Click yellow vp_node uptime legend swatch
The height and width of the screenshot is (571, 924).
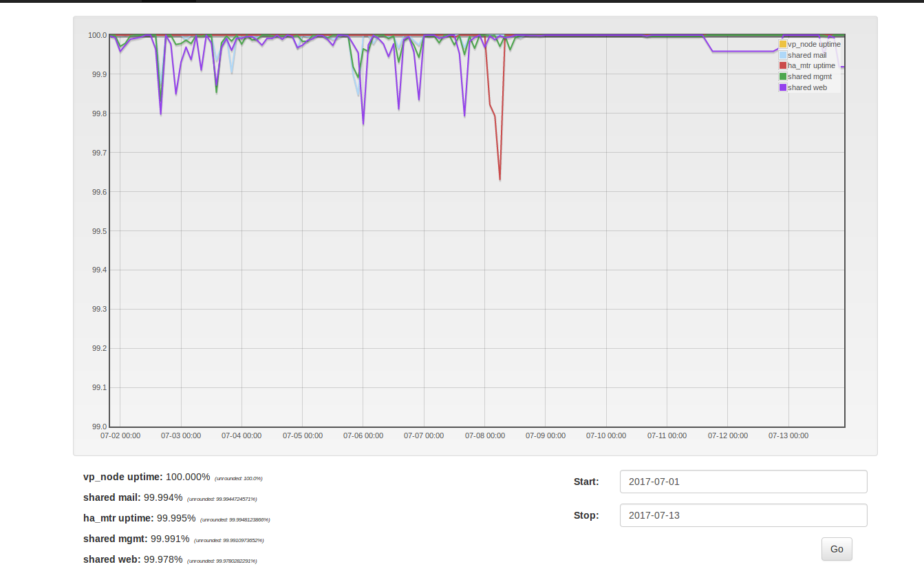pos(783,44)
